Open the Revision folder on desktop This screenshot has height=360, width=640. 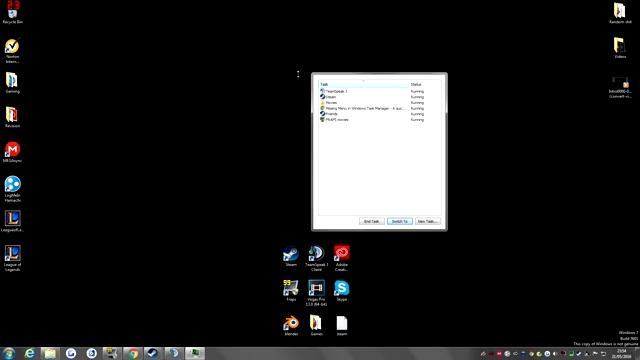[x=12, y=118]
